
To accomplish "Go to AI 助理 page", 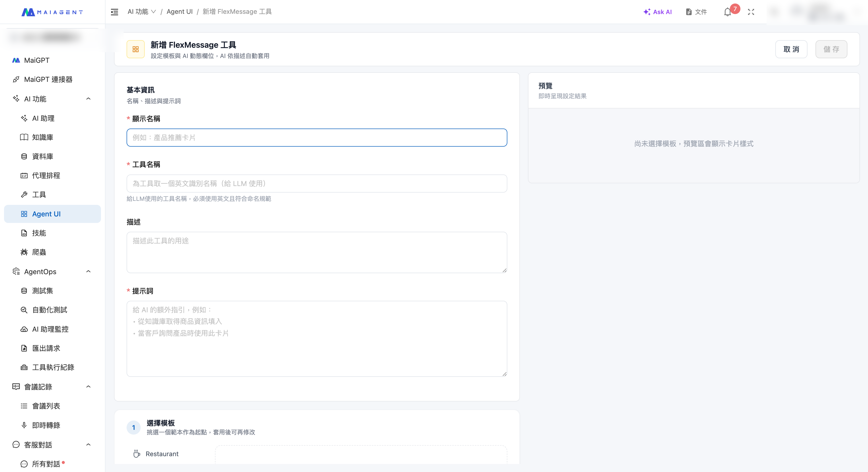I will pyautogui.click(x=52, y=118).
